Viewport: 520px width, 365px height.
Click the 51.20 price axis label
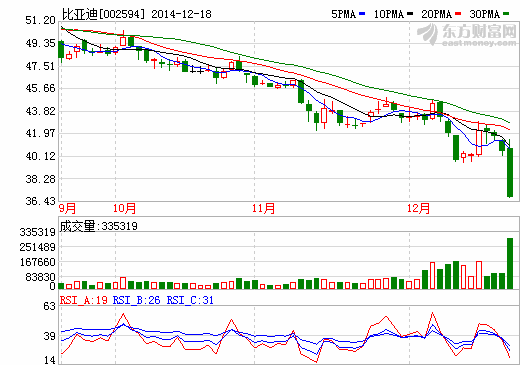coord(40,21)
